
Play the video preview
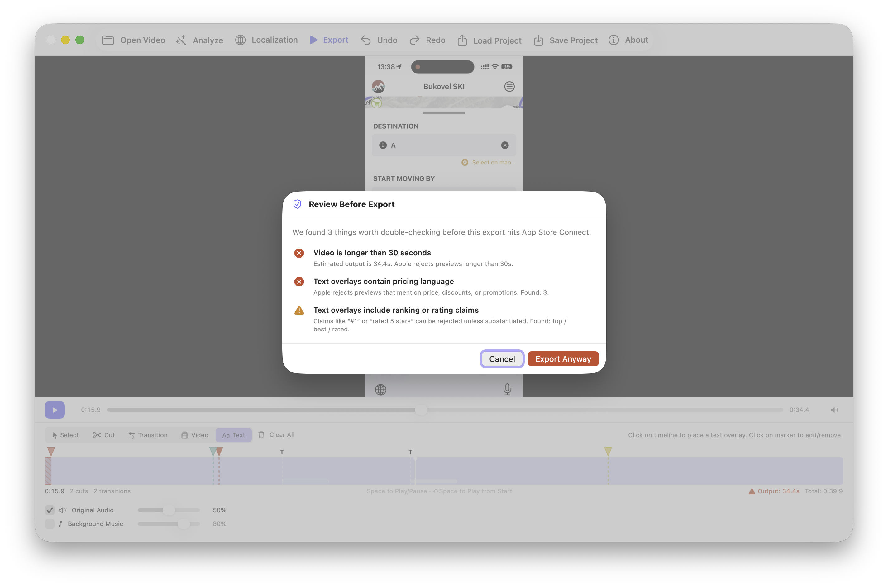[55, 410]
